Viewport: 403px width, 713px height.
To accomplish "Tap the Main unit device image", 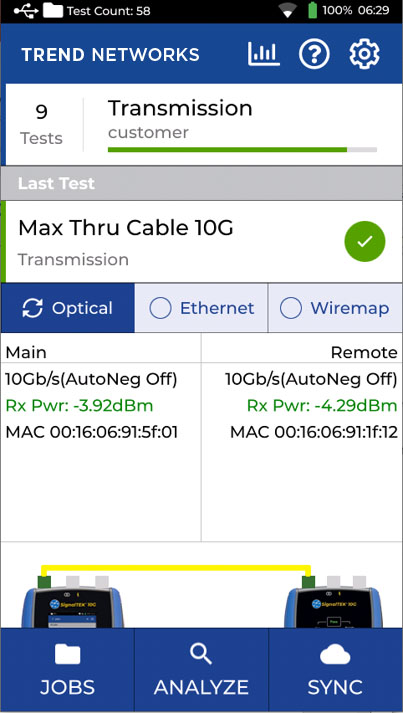I will pyautogui.click(x=73, y=603).
